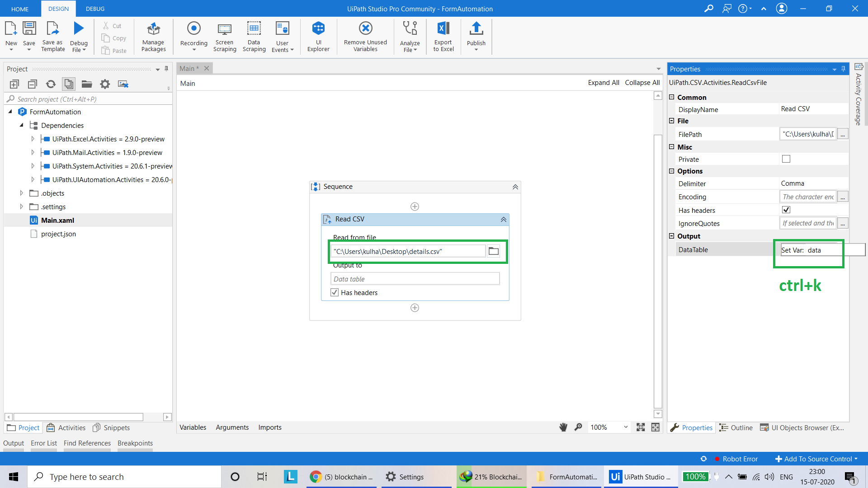Browse for file folder icon in Read CSV
868x488 pixels.
click(494, 251)
